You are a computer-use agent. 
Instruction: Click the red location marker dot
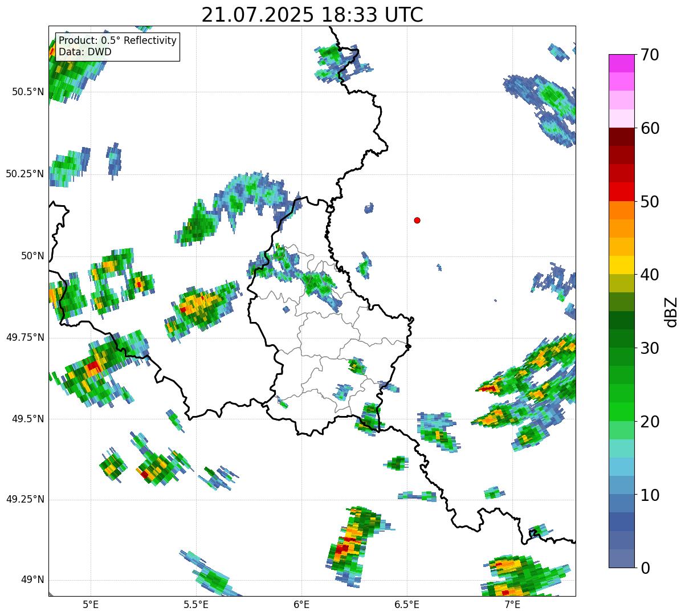pyautogui.click(x=417, y=220)
